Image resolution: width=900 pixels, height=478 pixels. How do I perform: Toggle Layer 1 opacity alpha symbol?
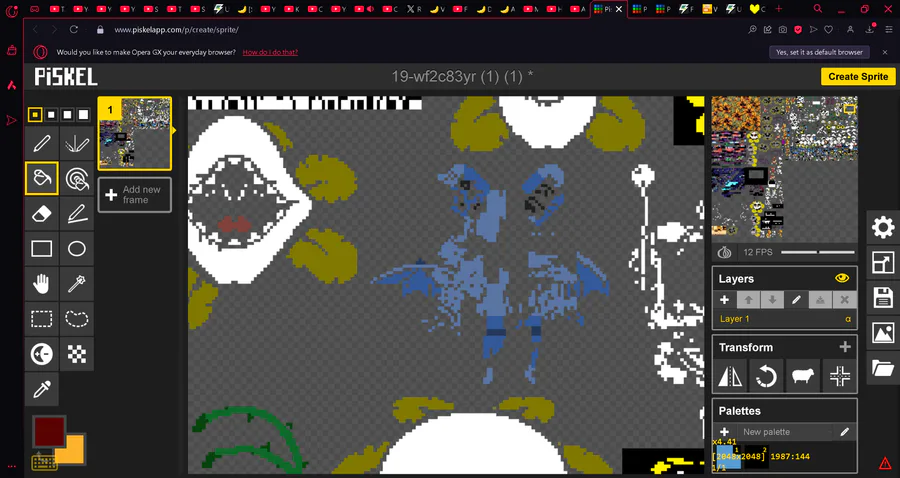point(848,319)
